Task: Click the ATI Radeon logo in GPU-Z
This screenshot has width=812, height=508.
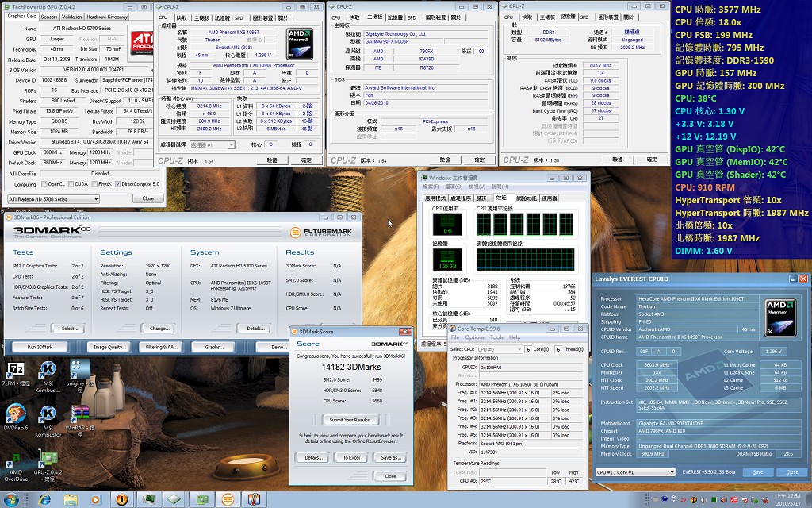Action: pyautogui.click(x=143, y=43)
